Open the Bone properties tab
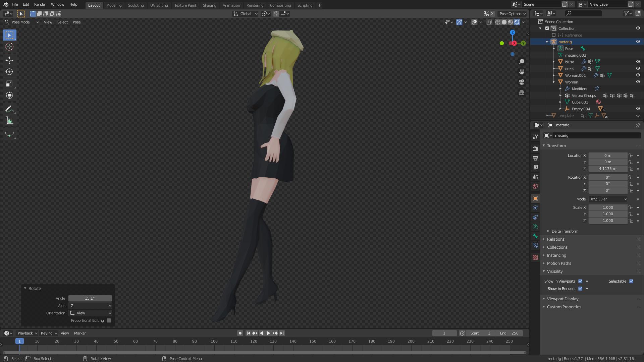 (535, 236)
